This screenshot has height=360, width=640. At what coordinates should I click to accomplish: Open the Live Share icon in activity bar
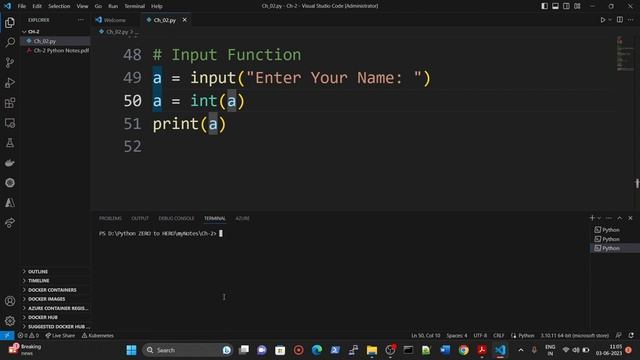coord(10,223)
